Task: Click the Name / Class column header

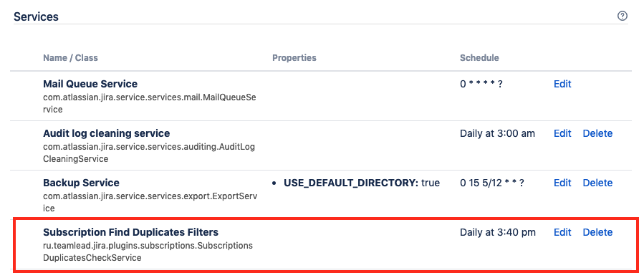Action: click(x=70, y=58)
